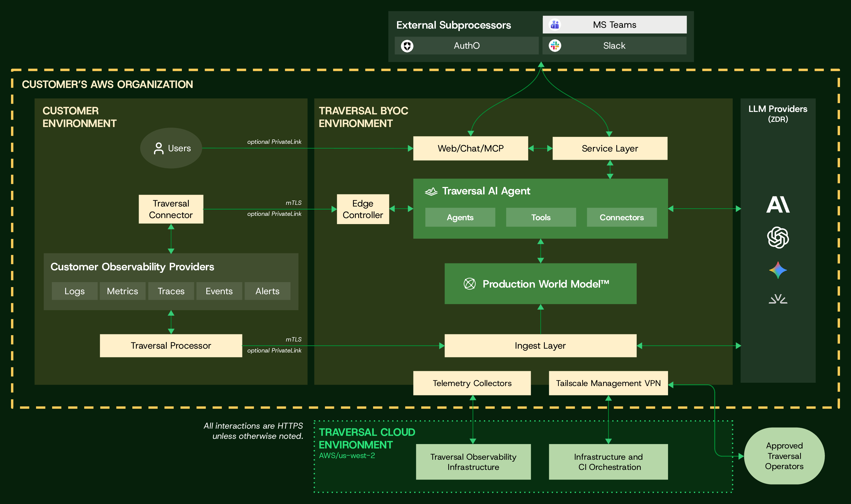Click the Auth0 shield icon
The height and width of the screenshot is (504, 851).
pos(407,46)
